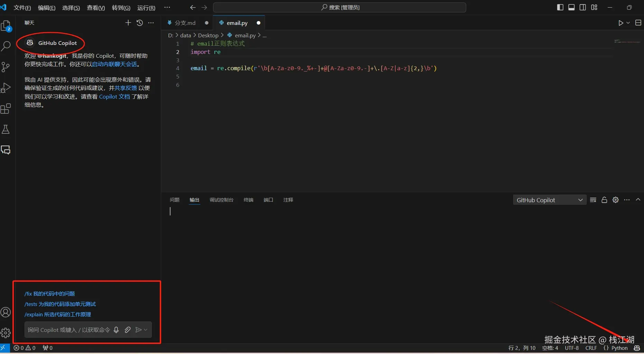Open the 转到(G) menu
This screenshot has width=644, height=354.
121,8
